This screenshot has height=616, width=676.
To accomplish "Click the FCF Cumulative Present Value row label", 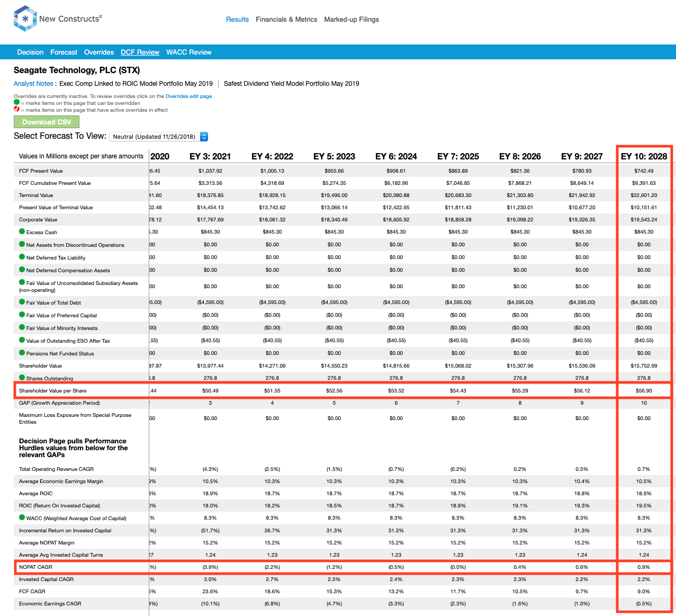I will 55,183.
